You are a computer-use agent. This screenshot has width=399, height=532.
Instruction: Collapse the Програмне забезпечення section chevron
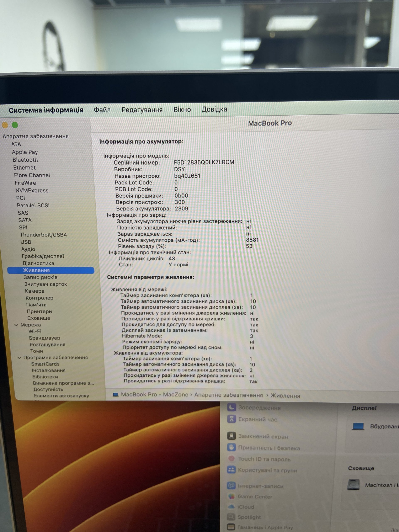[20, 358]
